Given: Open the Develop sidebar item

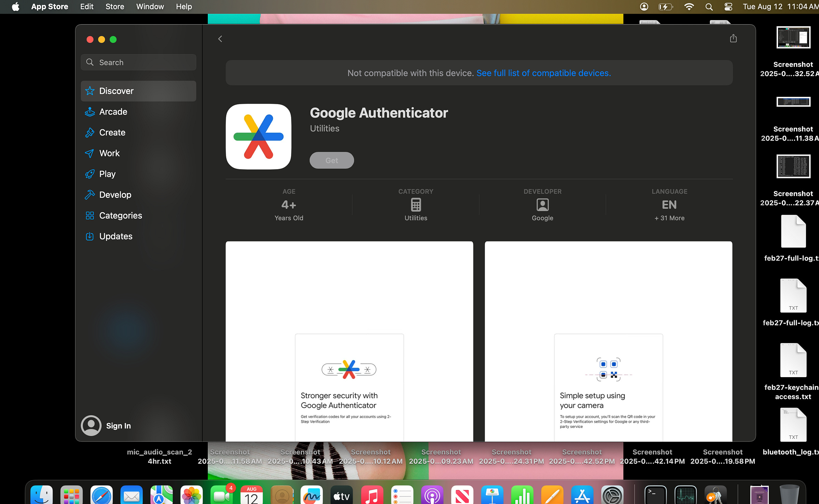Looking at the screenshot, I should pos(115,195).
